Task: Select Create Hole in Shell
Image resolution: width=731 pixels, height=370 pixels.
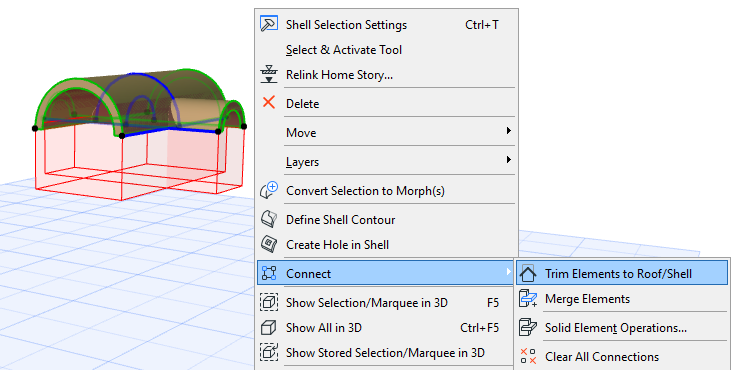Action: point(386,244)
